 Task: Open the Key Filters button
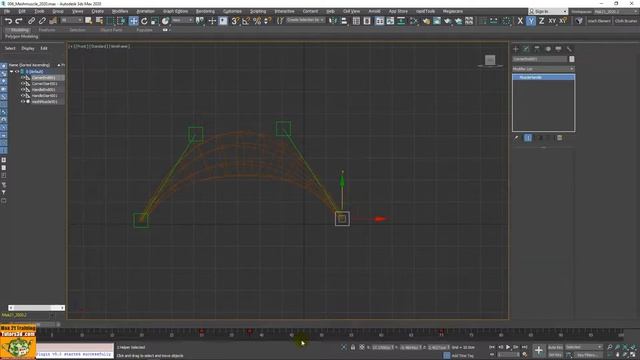(x=588, y=355)
